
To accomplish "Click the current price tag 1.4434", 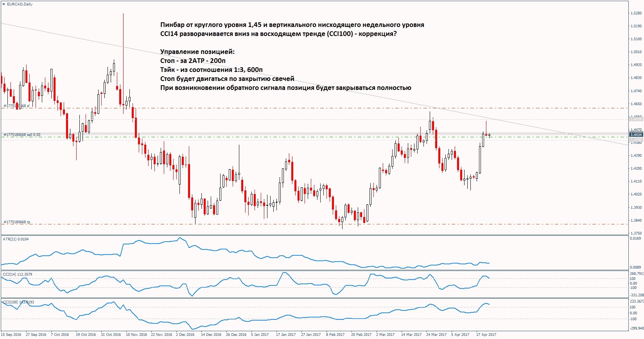I will click(x=636, y=135).
